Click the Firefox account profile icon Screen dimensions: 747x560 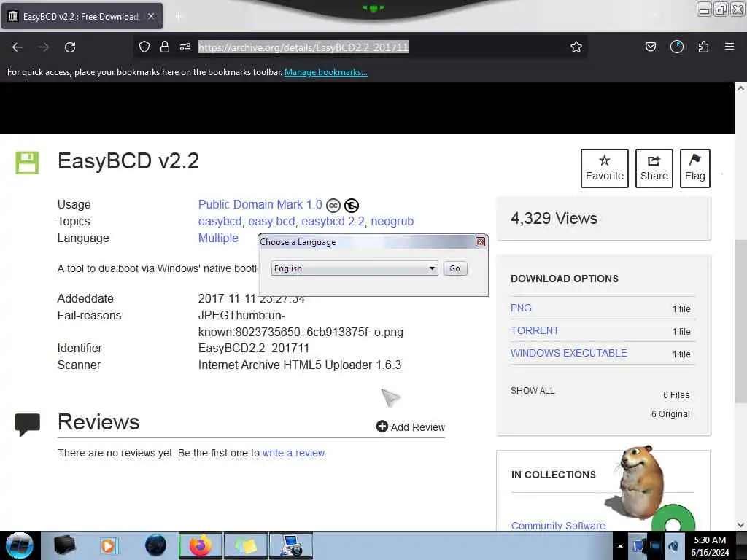(x=676, y=47)
